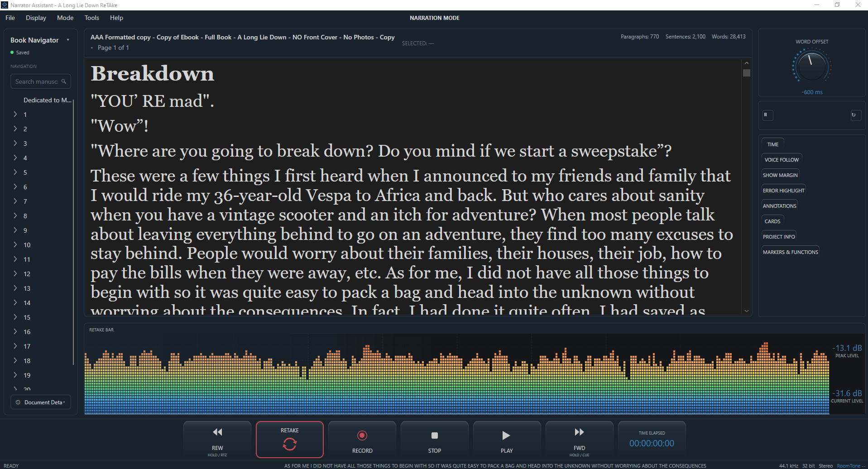Expand chapter 5 in the navigator
Viewport: 868px width, 469px height.
[15, 172]
